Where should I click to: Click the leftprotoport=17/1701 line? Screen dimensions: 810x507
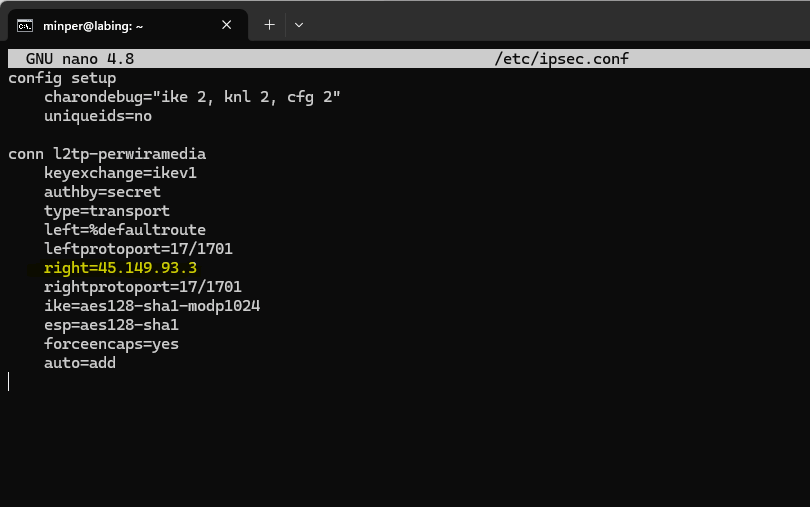coord(138,249)
